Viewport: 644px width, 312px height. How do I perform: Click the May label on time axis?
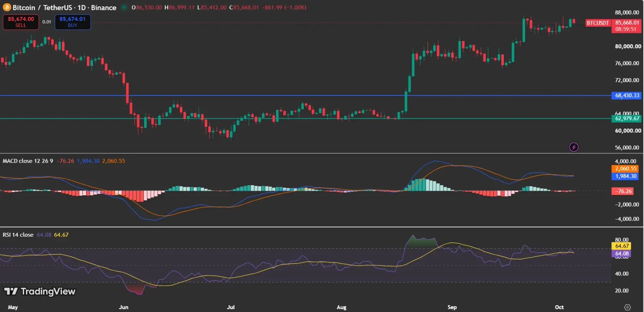pos(13,307)
